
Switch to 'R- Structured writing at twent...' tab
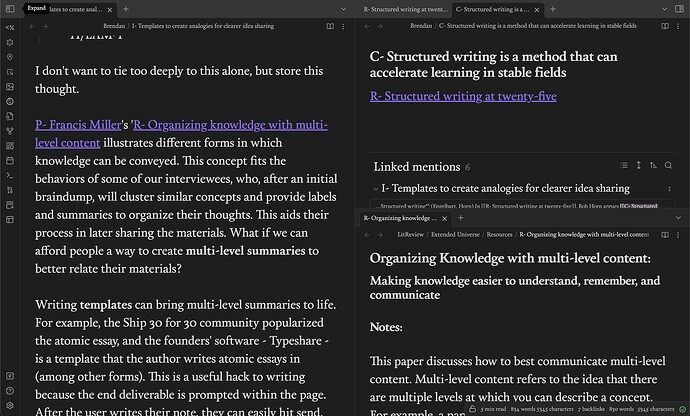[x=405, y=9]
